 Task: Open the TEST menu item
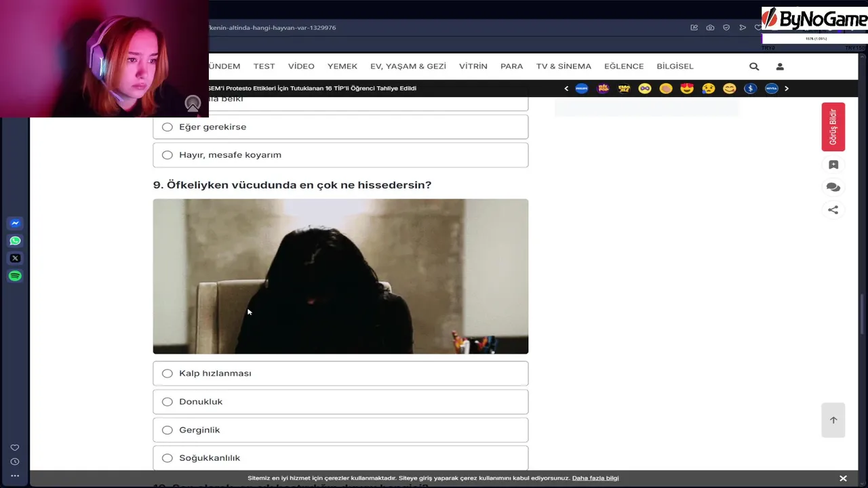point(264,66)
